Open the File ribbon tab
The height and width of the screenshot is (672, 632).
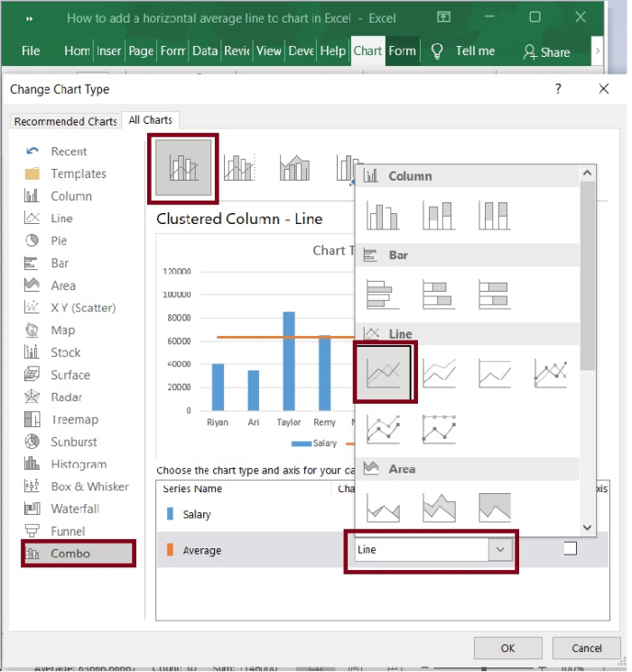[31, 51]
